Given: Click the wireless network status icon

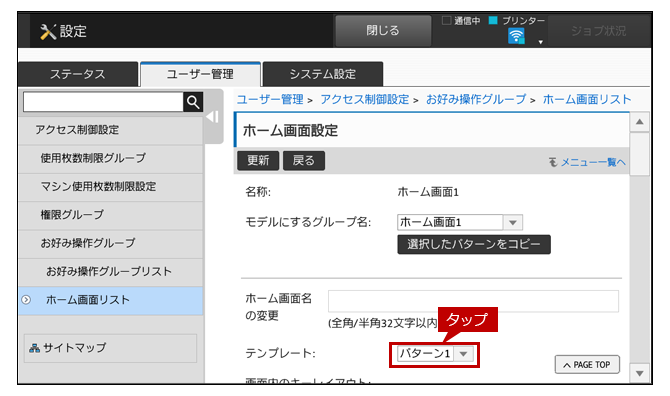Looking at the screenshot, I should coord(516,36).
